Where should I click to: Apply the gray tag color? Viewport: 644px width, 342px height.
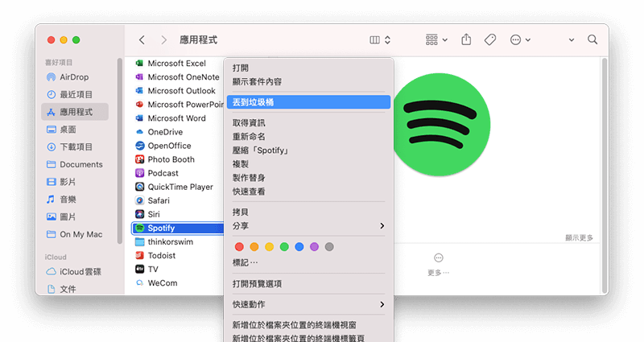(329, 247)
